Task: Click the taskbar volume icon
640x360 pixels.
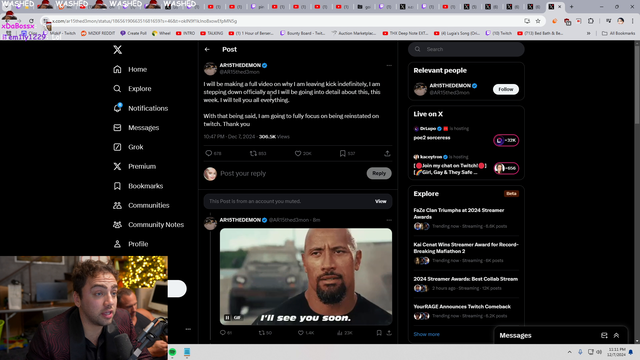Action: click(599, 352)
